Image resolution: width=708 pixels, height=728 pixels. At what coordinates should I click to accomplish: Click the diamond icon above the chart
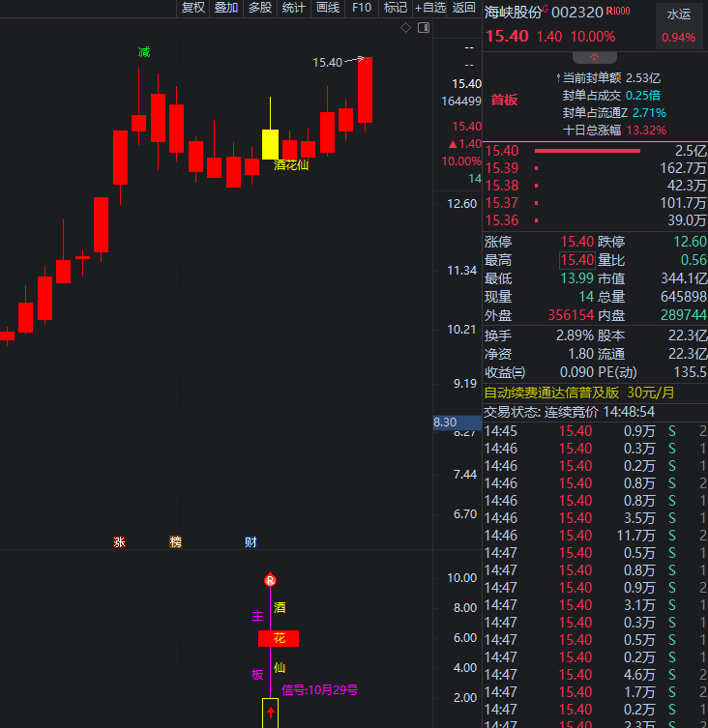click(x=405, y=28)
